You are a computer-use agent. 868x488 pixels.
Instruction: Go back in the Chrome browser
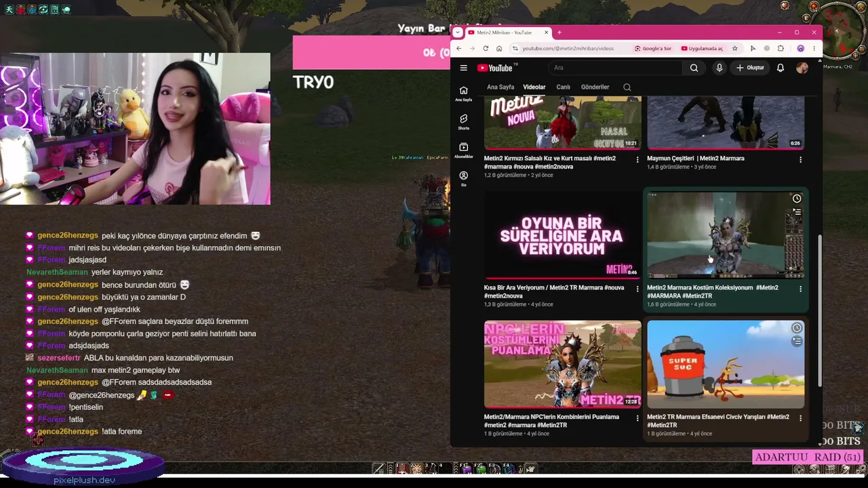[459, 48]
